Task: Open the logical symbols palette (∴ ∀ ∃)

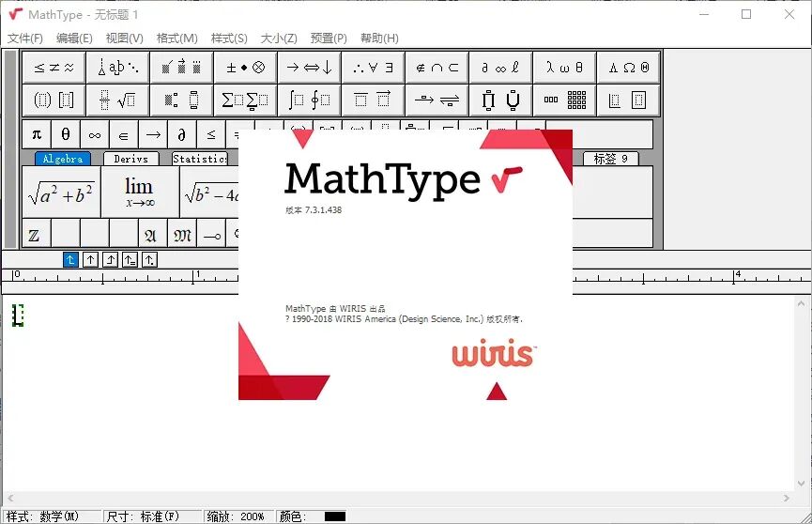Action: [373, 68]
